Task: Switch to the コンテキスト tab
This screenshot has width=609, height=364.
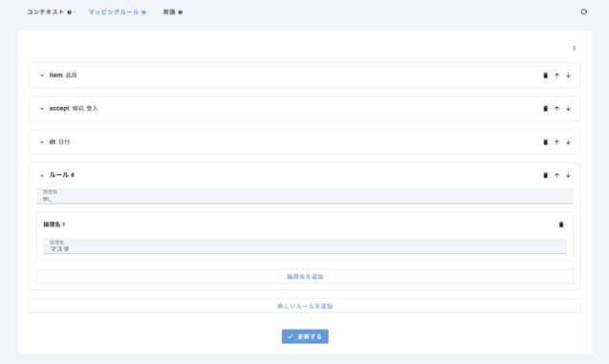Action: (46, 12)
